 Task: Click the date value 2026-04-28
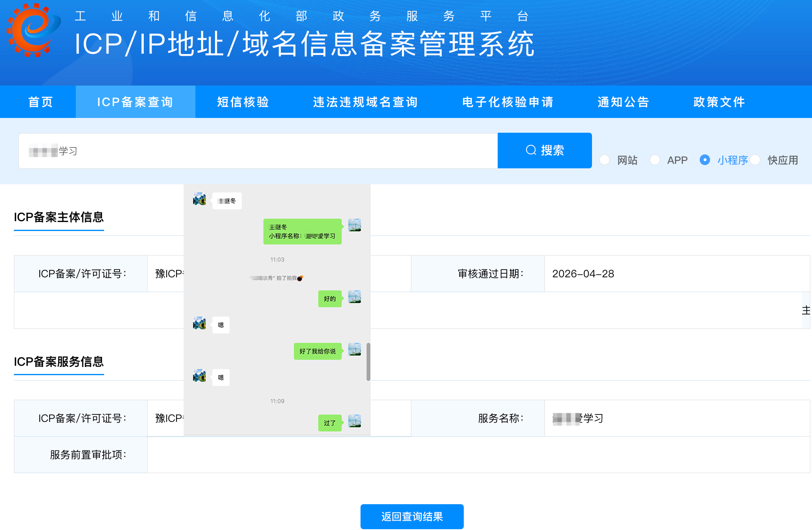[x=583, y=274]
